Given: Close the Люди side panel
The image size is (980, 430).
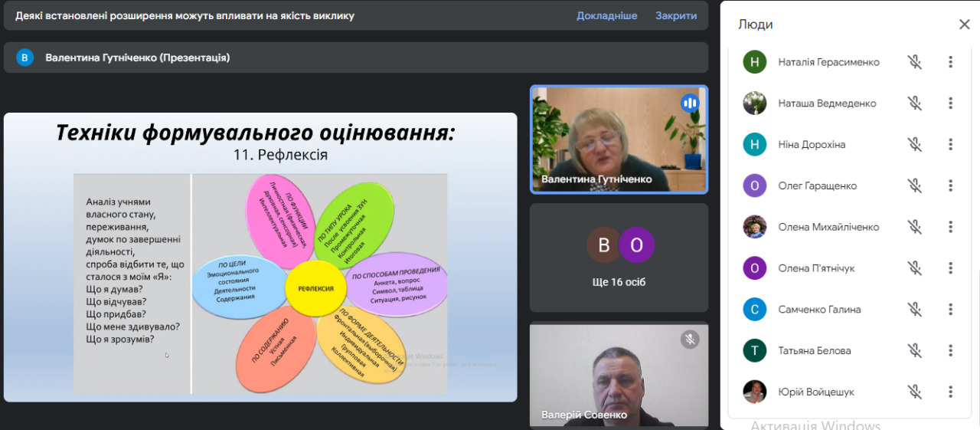Looking at the screenshot, I should [964, 25].
